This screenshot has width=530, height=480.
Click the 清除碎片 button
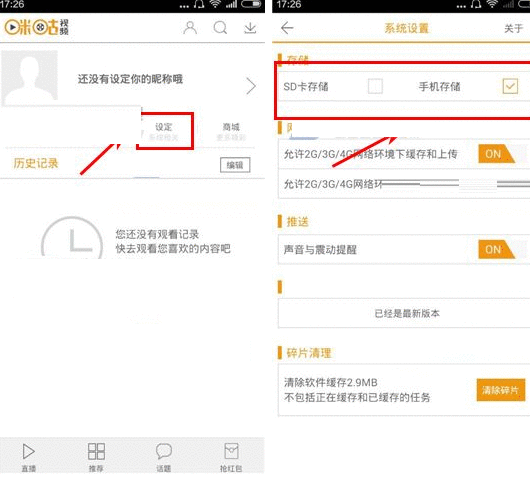[x=501, y=390]
